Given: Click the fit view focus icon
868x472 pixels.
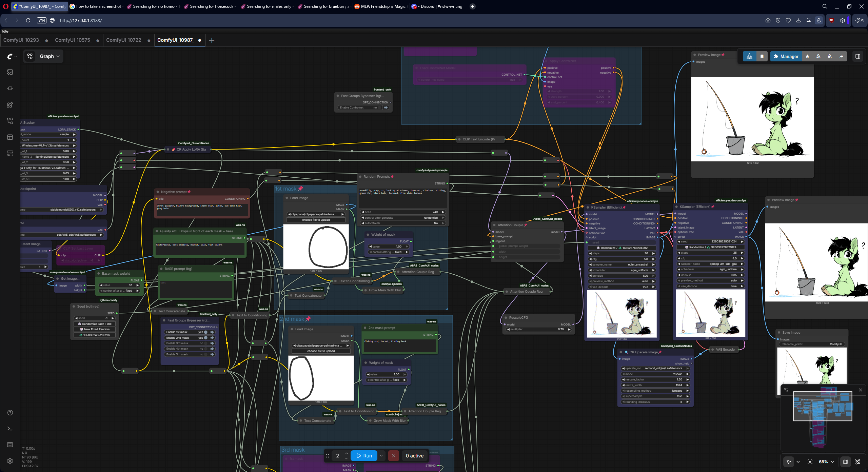Looking at the screenshot, I should [810, 461].
